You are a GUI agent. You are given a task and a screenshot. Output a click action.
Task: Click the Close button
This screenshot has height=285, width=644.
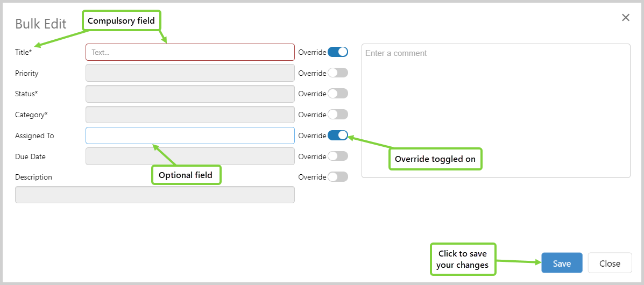tap(610, 263)
